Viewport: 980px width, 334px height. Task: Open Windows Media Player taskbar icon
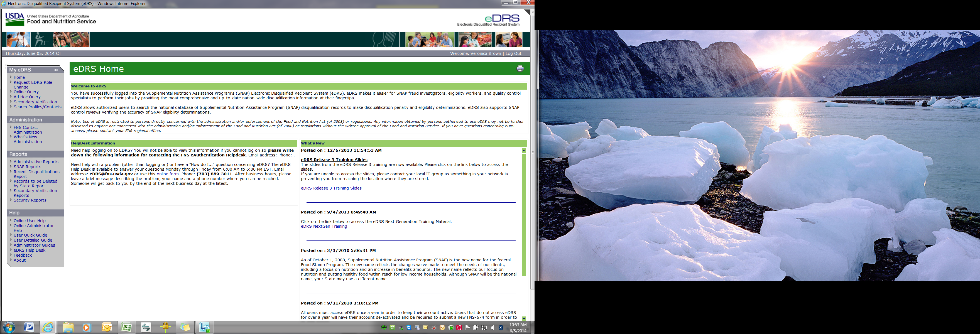click(x=87, y=327)
